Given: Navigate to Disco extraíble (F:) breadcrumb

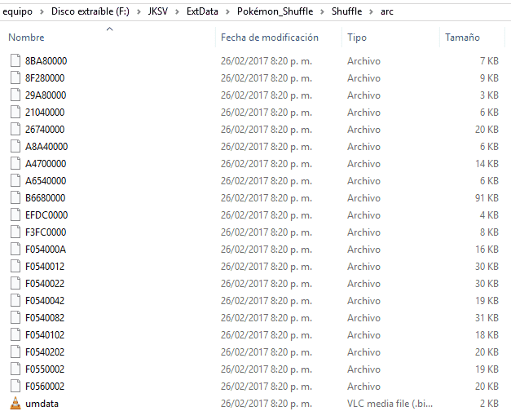Looking at the screenshot, I should coord(90,11).
